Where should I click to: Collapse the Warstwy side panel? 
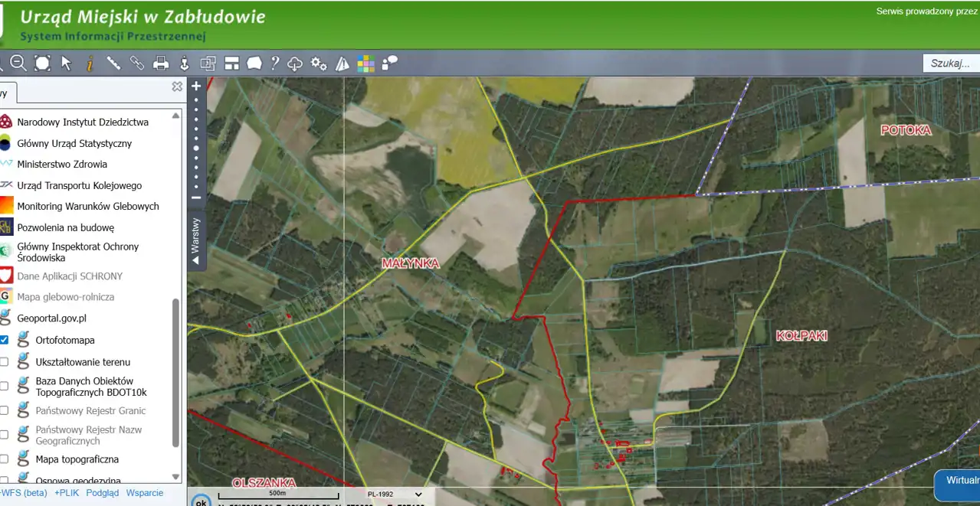[x=196, y=242]
